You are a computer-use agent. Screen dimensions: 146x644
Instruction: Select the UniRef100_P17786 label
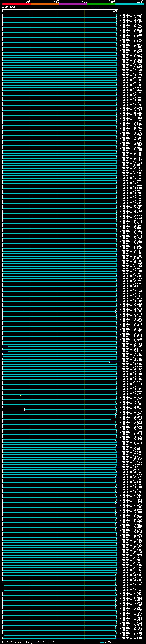[x=131, y=85]
